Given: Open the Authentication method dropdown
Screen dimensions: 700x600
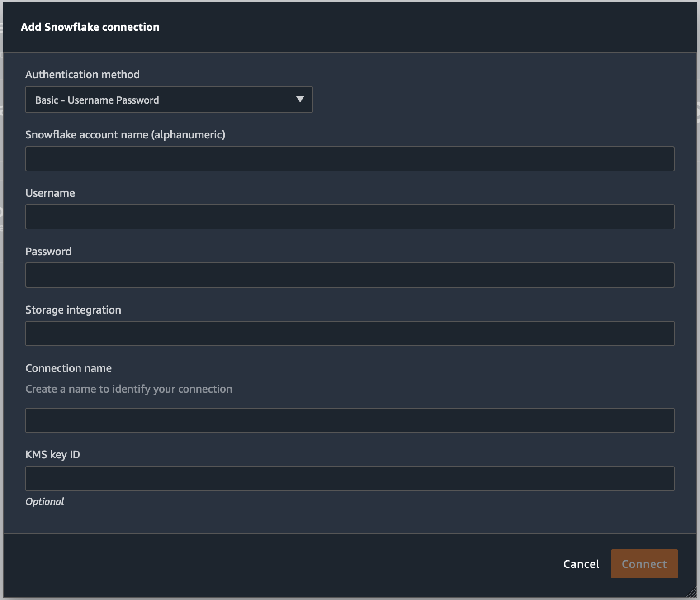Looking at the screenshot, I should coord(168,100).
